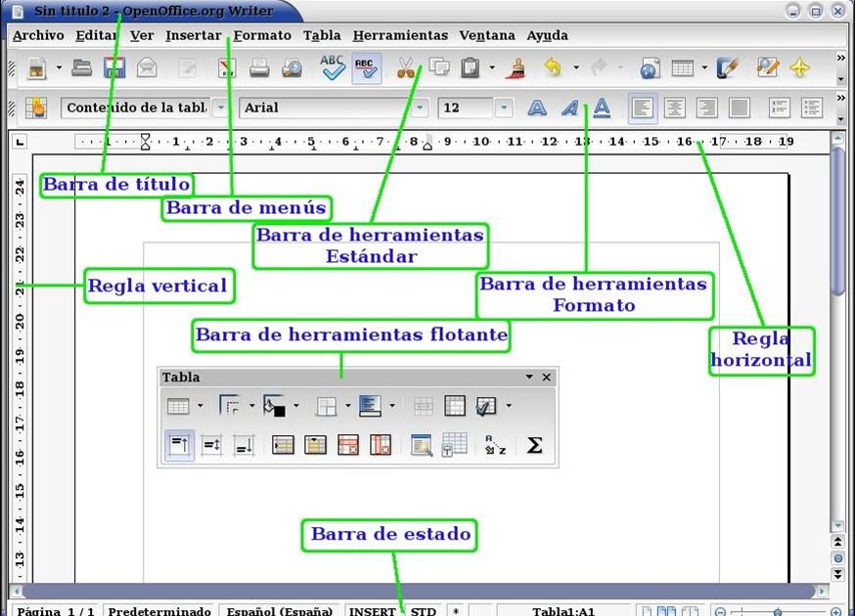The image size is (855, 616).
Task: Open the Insertar menu
Action: pos(193,35)
